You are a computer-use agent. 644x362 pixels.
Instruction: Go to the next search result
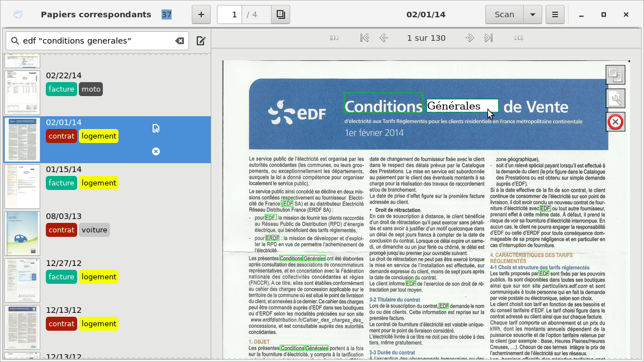point(470,38)
